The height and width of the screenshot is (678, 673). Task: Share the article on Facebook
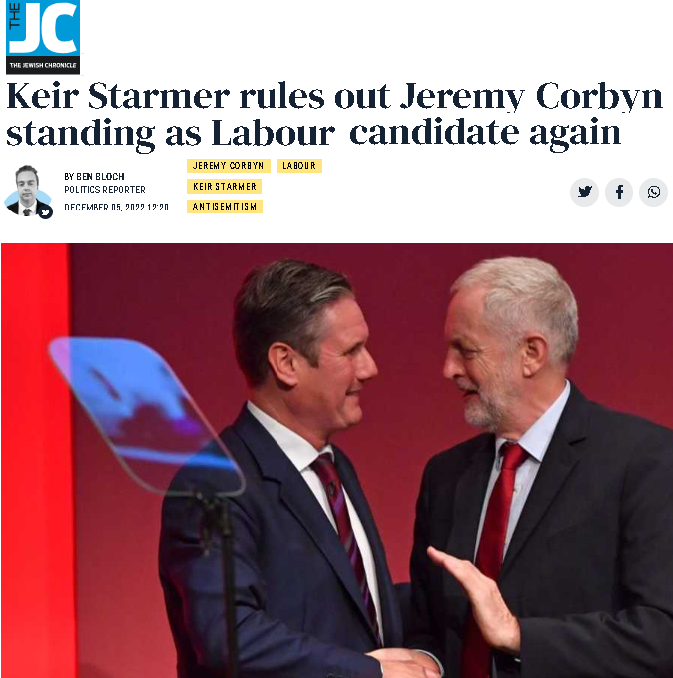[x=619, y=192]
